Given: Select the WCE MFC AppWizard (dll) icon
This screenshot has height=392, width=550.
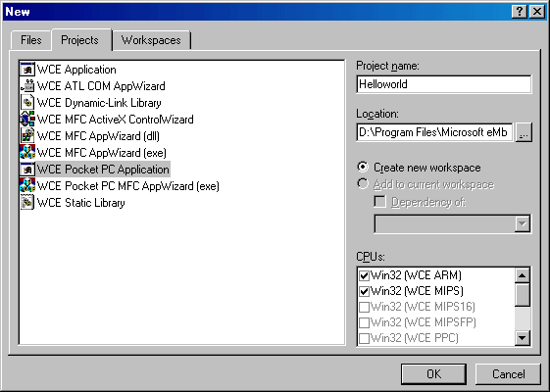Looking at the screenshot, I should point(27,135).
